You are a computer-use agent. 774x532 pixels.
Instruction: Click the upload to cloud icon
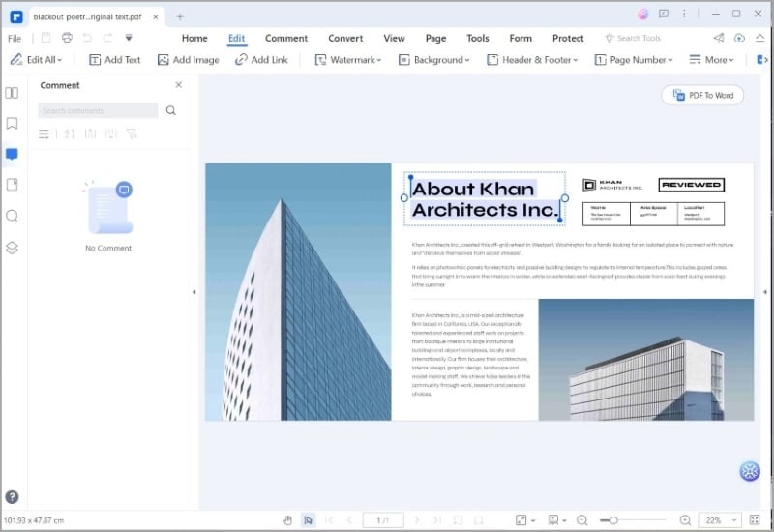point(739,38)
